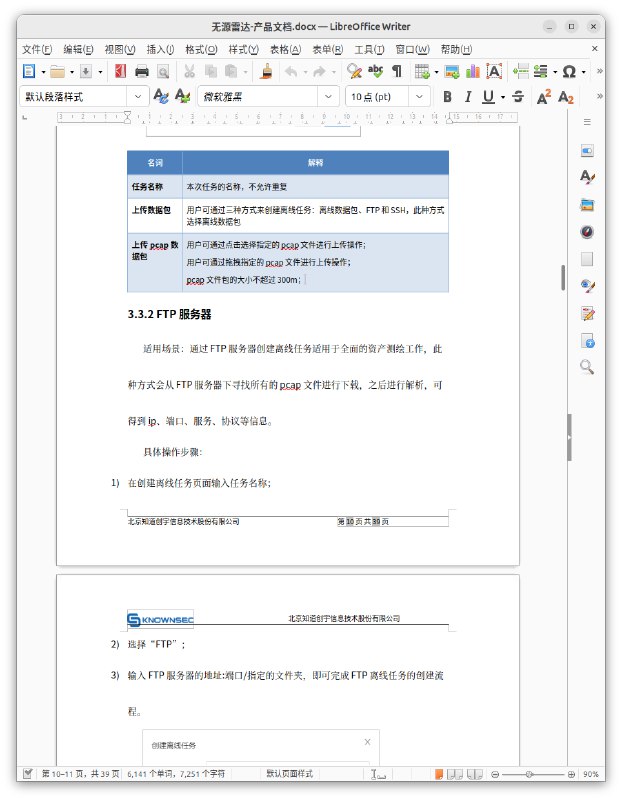
Task: Open Find & Replace
Action: point(354,71)
